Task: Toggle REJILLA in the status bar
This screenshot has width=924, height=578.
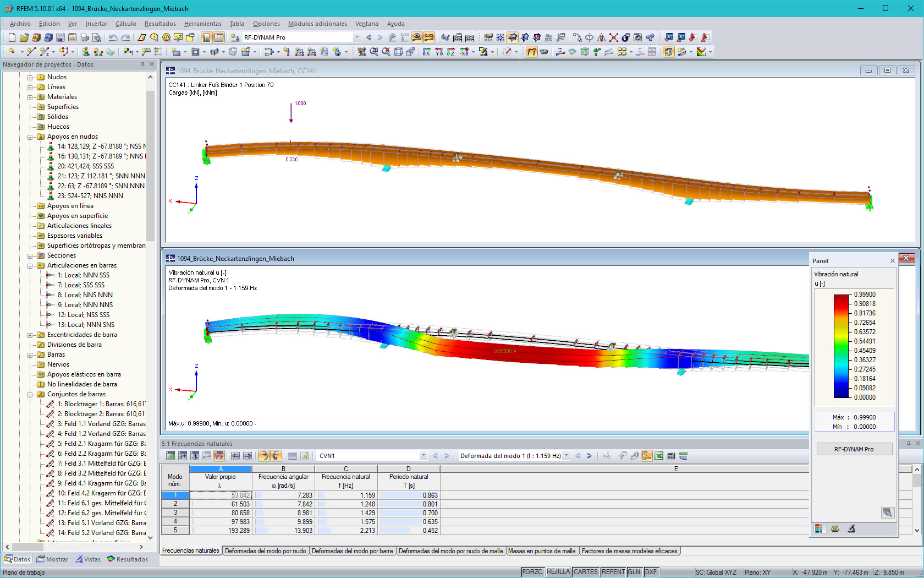Action: (558, 571)
